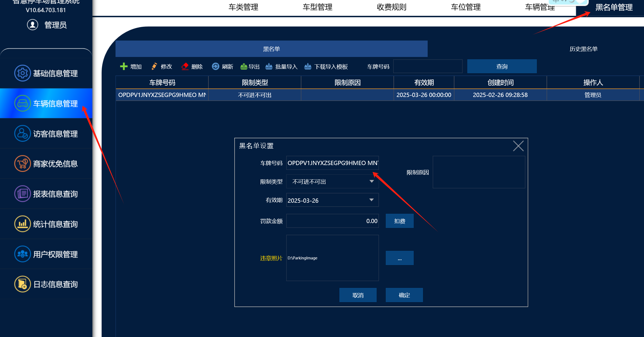Screen dimensions: 644x337
Task: Open the 收费规则 top menu tab
Action: pos(391,7)
